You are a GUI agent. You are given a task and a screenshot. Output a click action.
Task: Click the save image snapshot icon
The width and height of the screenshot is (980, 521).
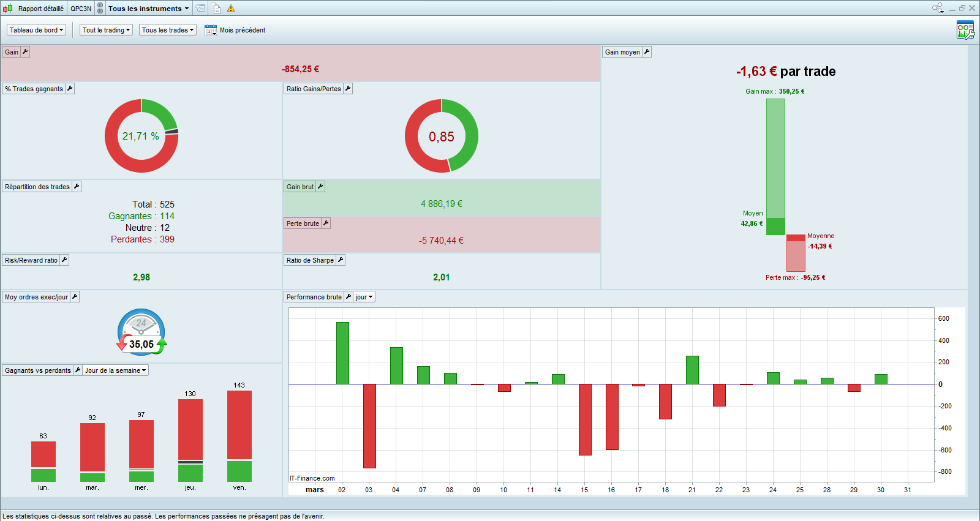coord(201,9)
